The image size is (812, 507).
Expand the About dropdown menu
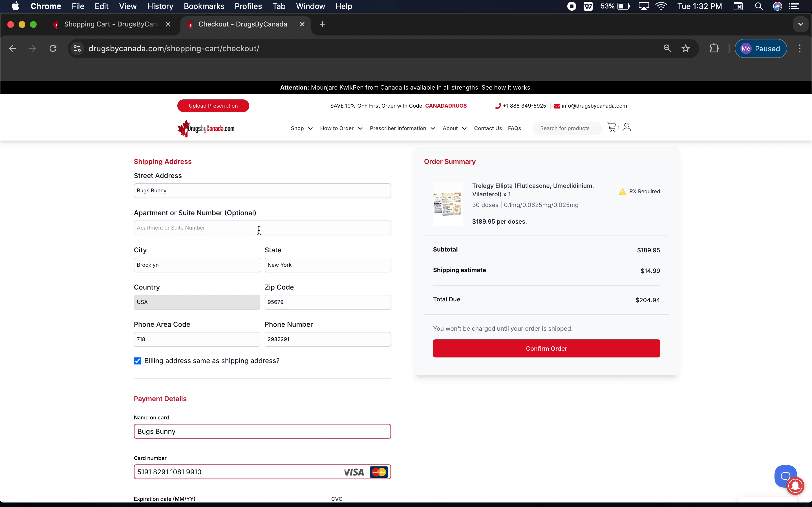(x=454, y=128)
